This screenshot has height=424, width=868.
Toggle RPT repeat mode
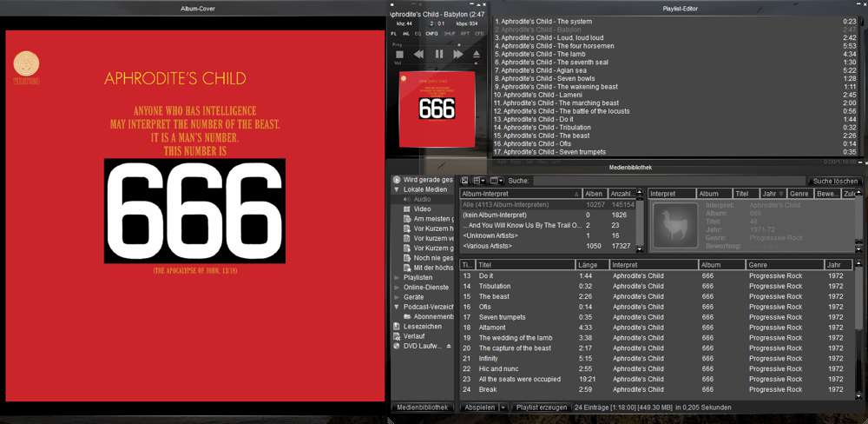(x=464, y=33)
